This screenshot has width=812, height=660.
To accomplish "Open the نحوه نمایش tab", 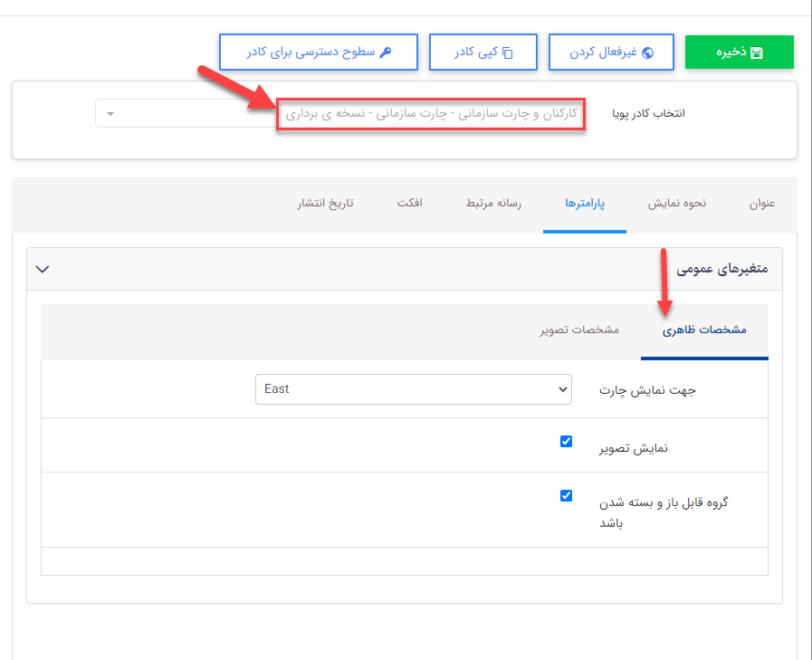I will [675, 204].
